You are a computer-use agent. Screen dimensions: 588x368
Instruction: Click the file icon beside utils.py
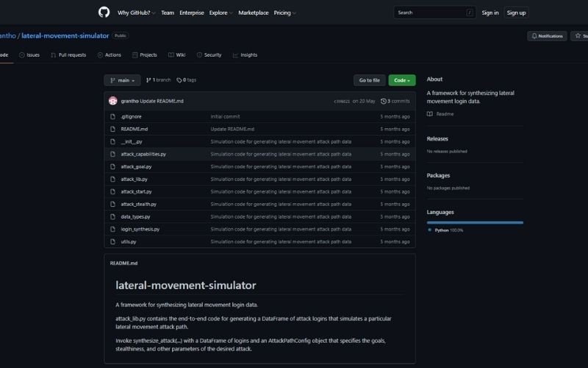tap(113, 242)
